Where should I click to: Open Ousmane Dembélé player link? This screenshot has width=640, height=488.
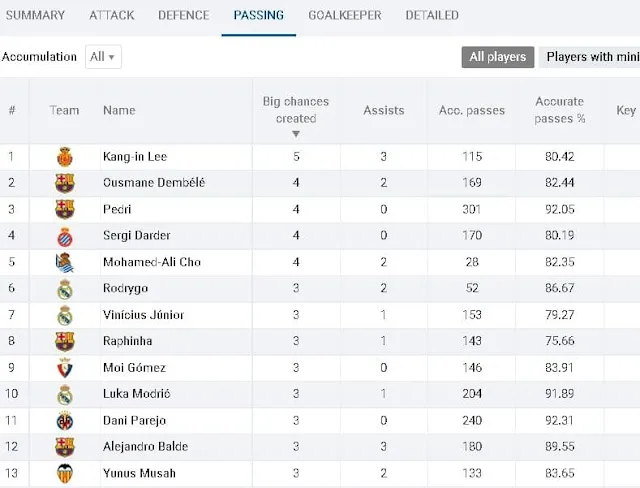coord(154,182)
